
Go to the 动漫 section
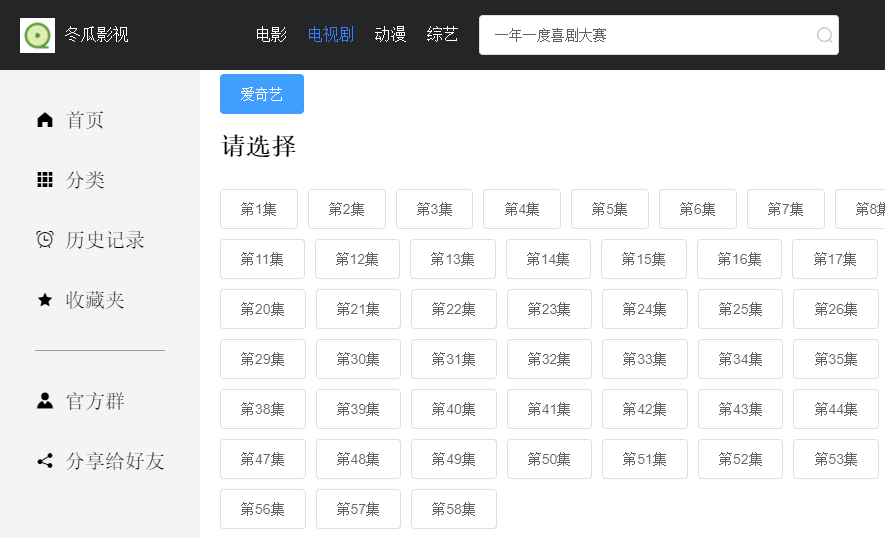390,35
